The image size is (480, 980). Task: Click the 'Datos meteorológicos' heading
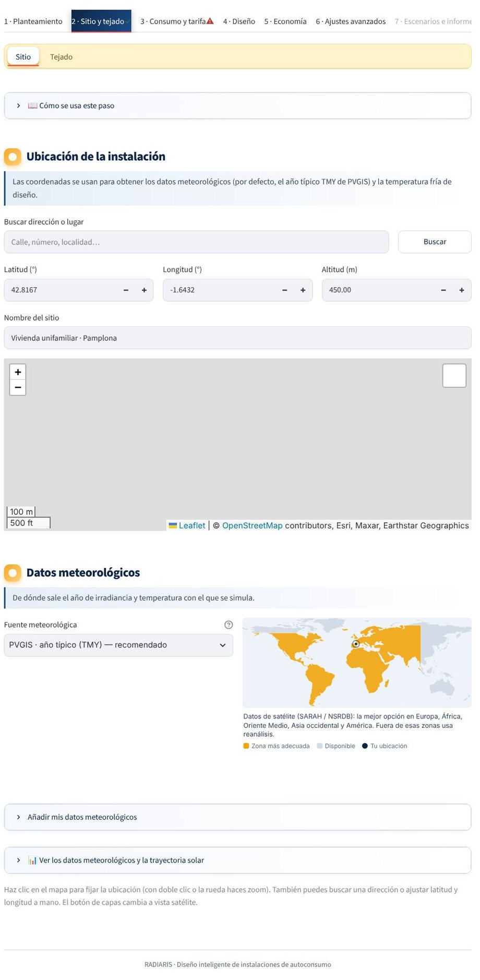[83, 572]
